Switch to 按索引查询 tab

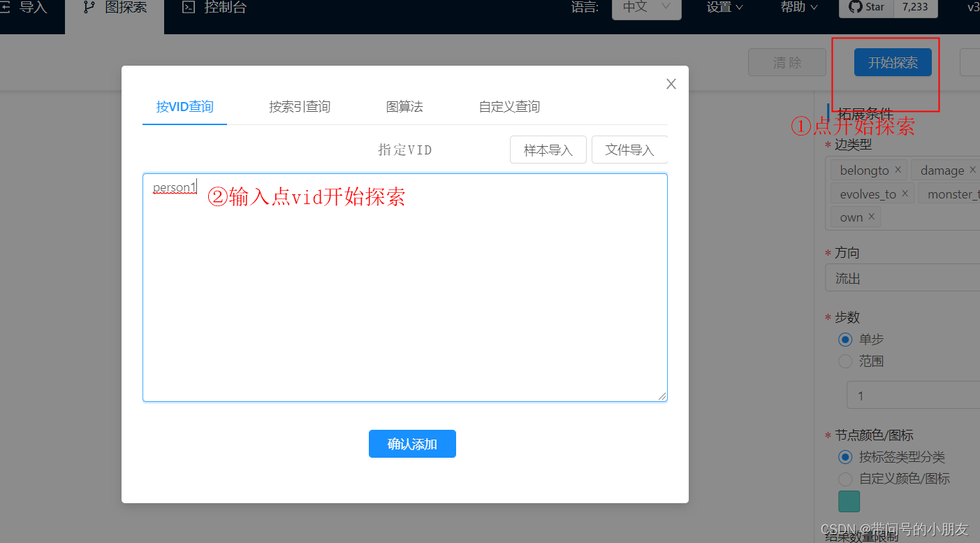[x=300, y=107]
